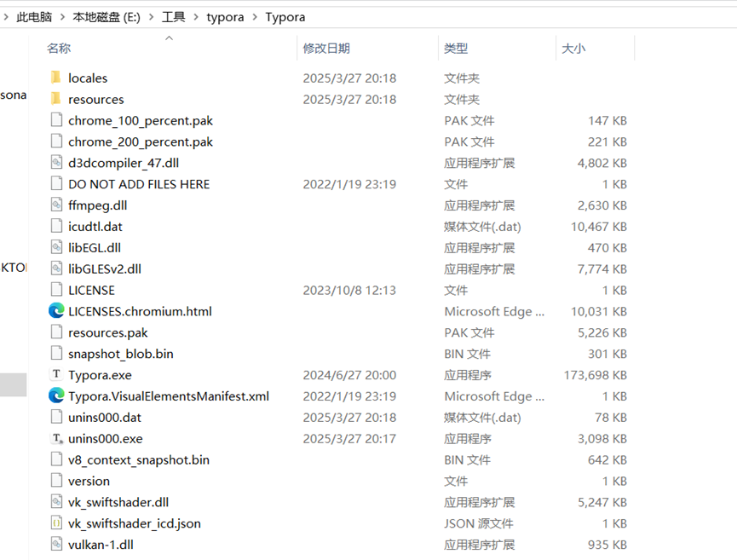Click the 2024/6/27 20:00 date cell

tap(349, 375)
